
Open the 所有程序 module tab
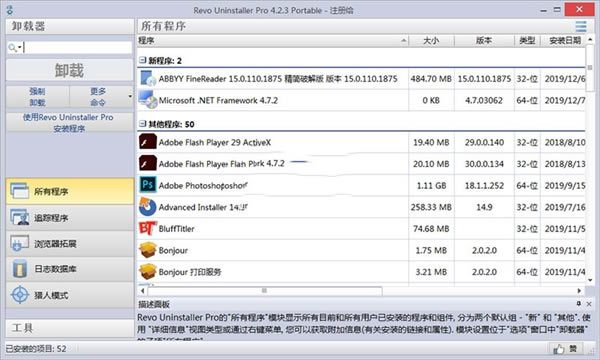pos(70,191)
